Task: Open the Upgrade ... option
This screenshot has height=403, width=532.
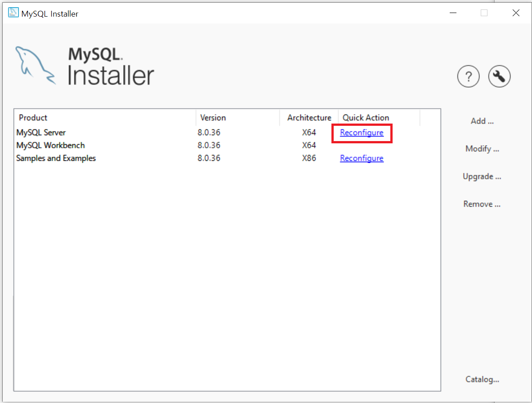Action: 482,177
